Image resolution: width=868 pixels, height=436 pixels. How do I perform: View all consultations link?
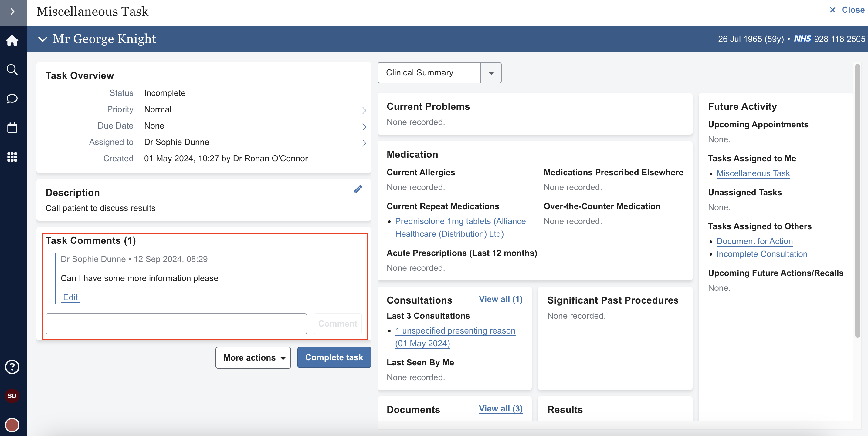(x=500, y=299)
